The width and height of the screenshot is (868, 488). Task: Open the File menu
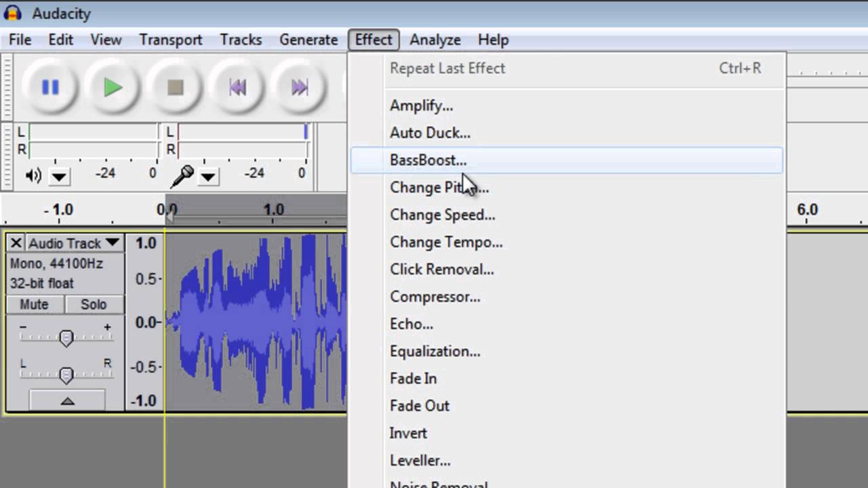[x=20, y=40]
